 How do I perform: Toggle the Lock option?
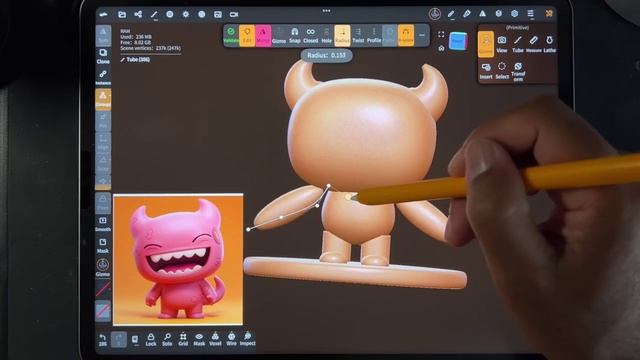151,339
